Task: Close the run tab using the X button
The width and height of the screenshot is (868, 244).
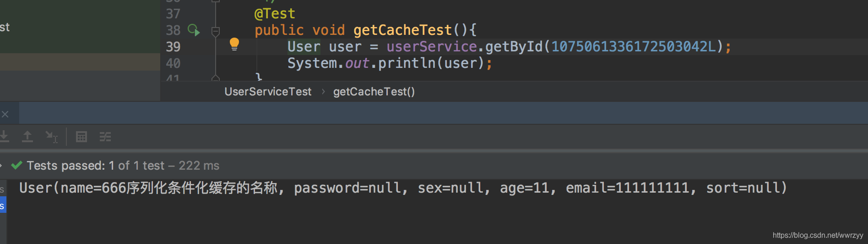Action: (5, 114)
